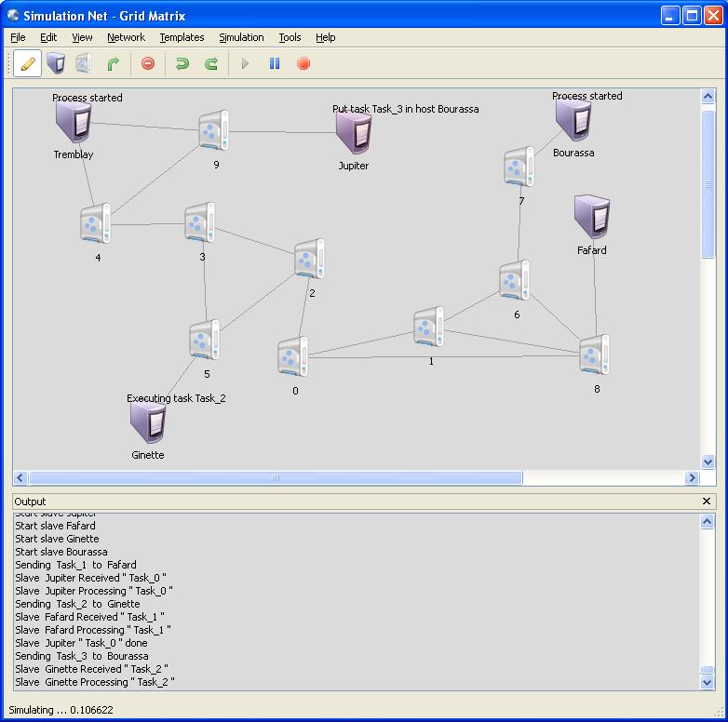Viewport: 728px width, 722px height.
Task: Select router node 1
Action: point(428,327)
